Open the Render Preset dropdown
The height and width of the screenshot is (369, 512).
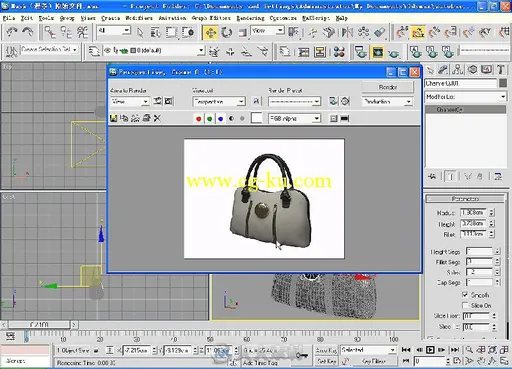click(x=295, y=101)
